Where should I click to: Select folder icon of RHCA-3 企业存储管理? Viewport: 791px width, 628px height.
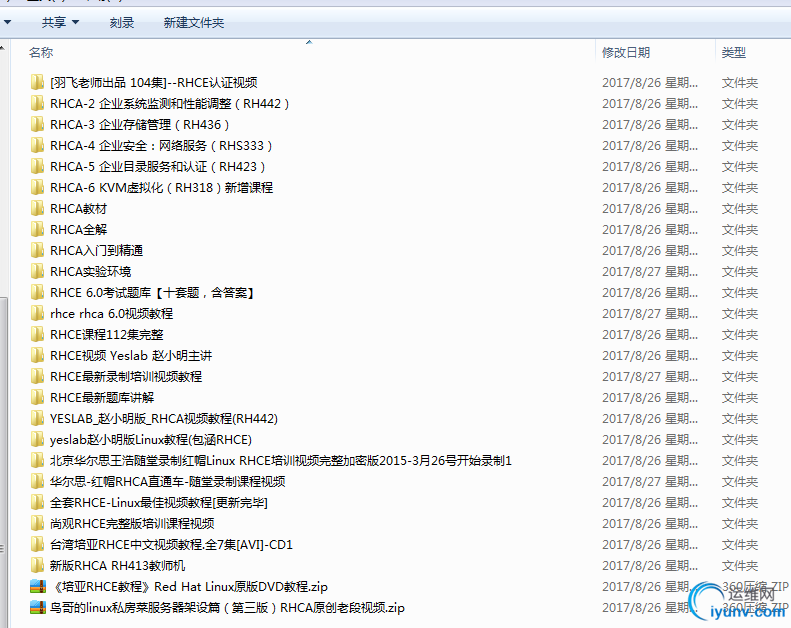click(37, 125)
